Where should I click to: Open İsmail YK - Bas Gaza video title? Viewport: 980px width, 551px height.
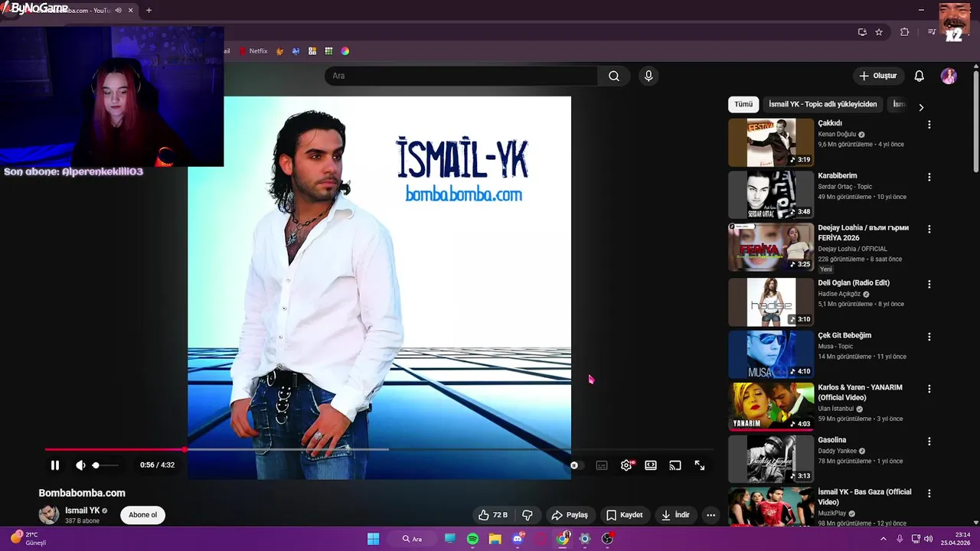pyautogui.click(x=864, y=497)
